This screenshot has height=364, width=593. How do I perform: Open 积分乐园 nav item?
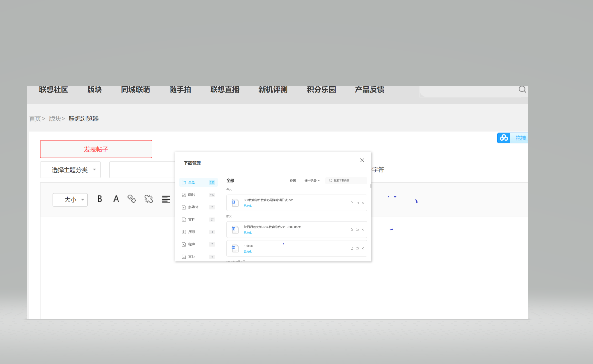(x=321, y=90)
